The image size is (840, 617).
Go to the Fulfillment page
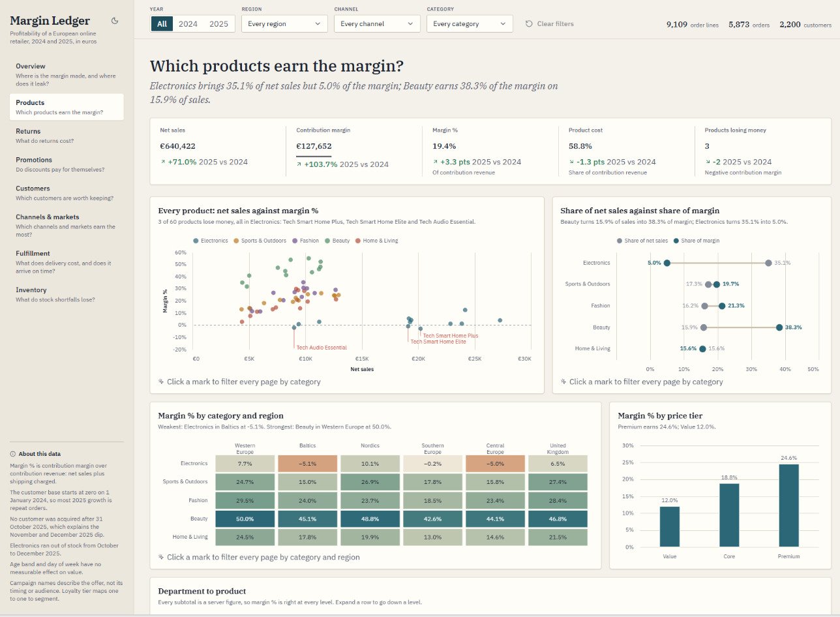pyautogui.click(x=67, y=262)
